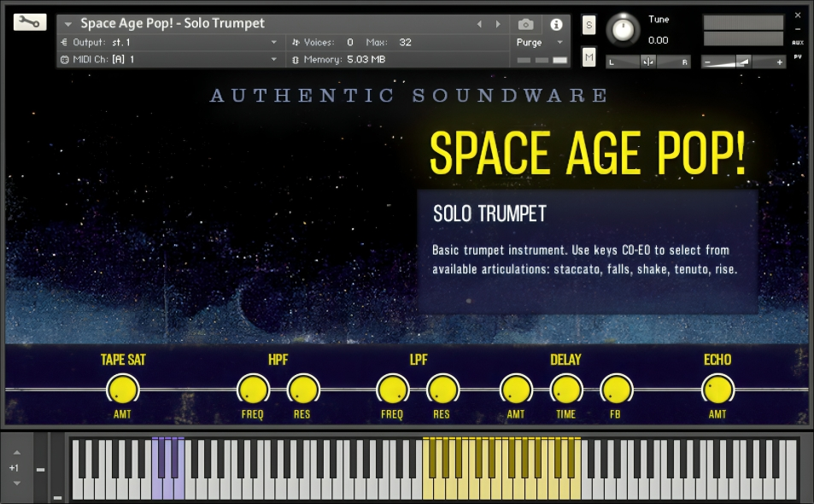Click the LPF FREQ knob
Screen dimensions: 814x504
392,390
